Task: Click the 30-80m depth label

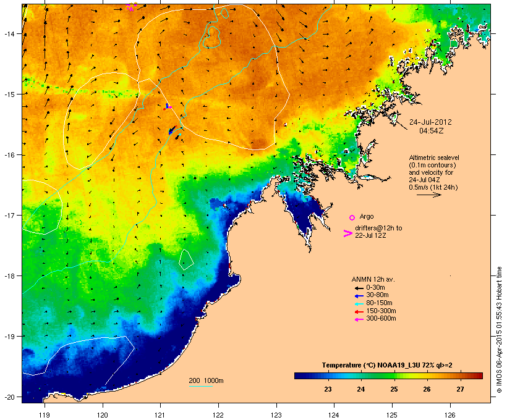Action: pyautogui.click(x=377, y=295)
